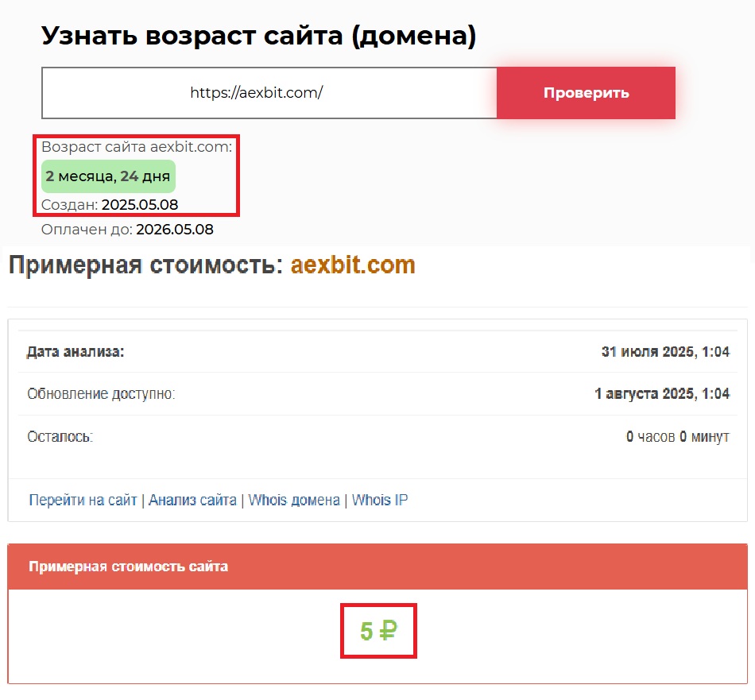The width and height of the screenshot is (755, 700).
Task: Click the 31 июля 2025, 1:04 date
Action: 665,352
